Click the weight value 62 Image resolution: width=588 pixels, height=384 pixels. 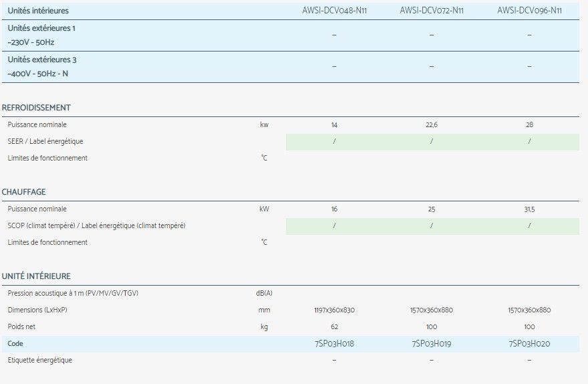(334, 327)
